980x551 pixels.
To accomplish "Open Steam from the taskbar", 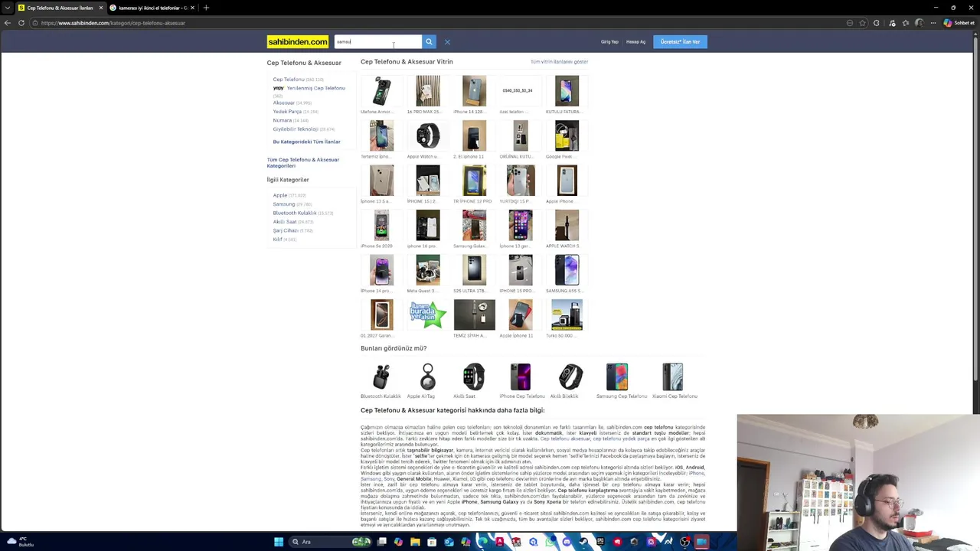I will point(583,542).
